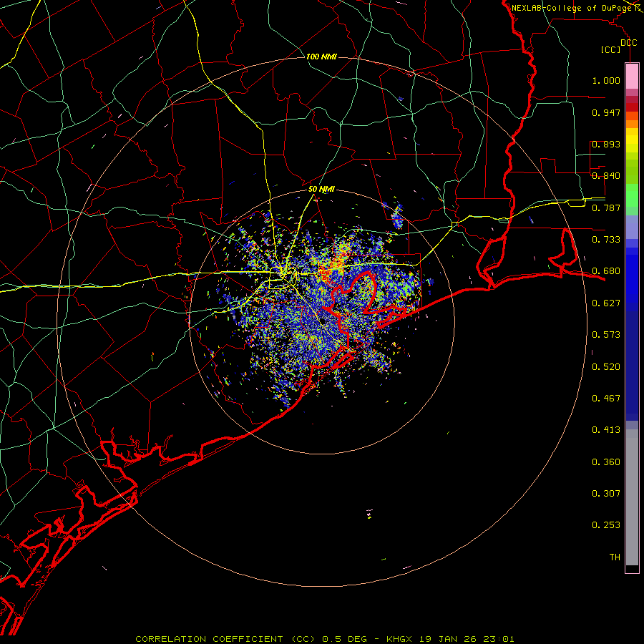
Task: Select the 0.307 scale value
Action: (x=606, y=494)
